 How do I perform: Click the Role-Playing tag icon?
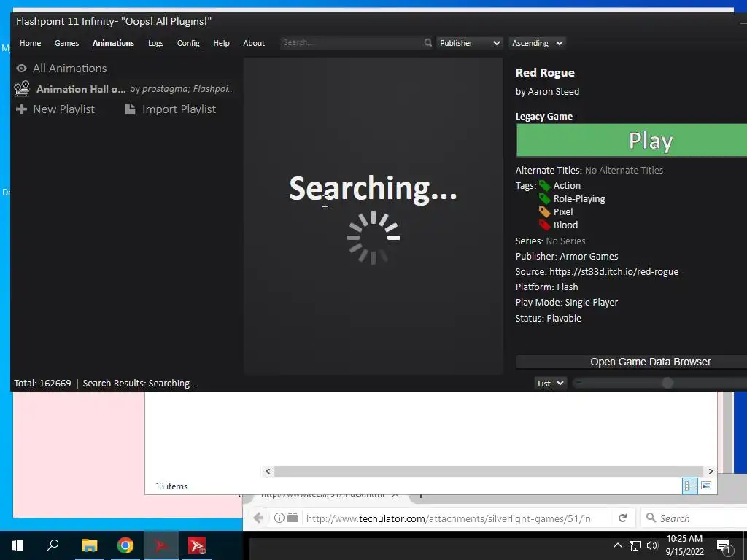[544, 198]
